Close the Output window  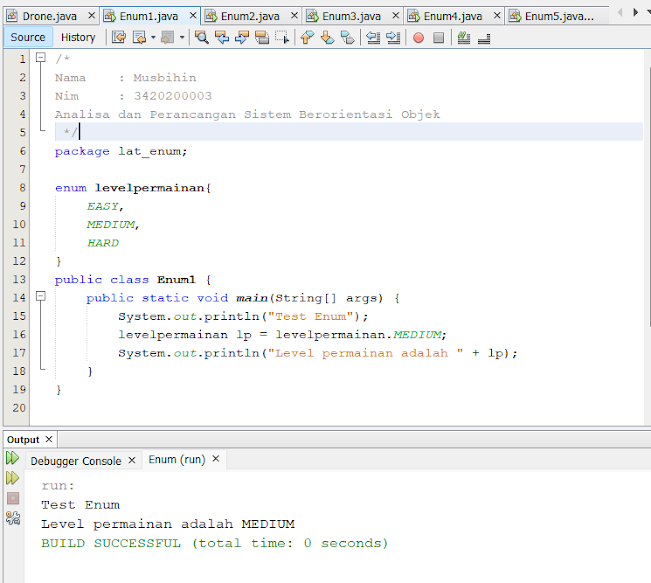click(49, 439)
